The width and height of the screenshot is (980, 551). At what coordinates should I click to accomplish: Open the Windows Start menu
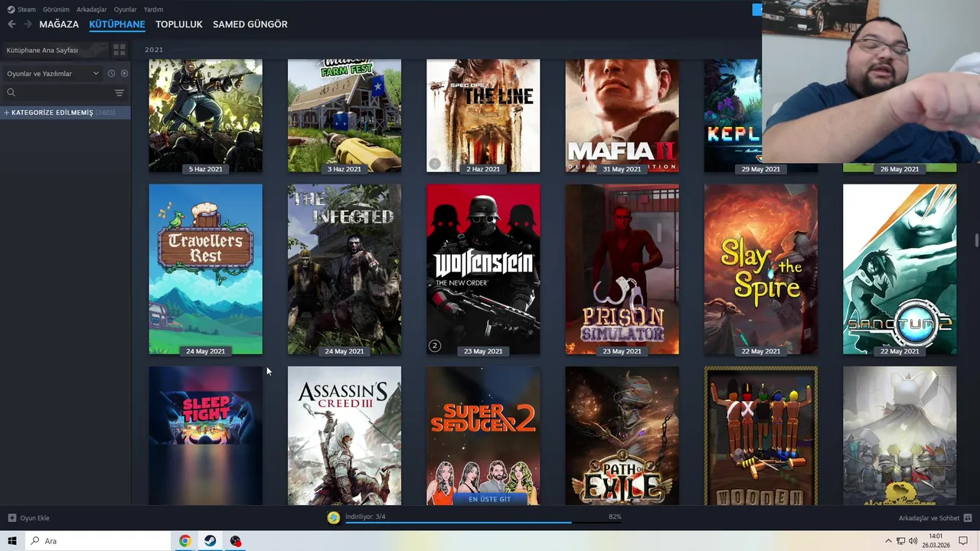[x=12, y=541]
